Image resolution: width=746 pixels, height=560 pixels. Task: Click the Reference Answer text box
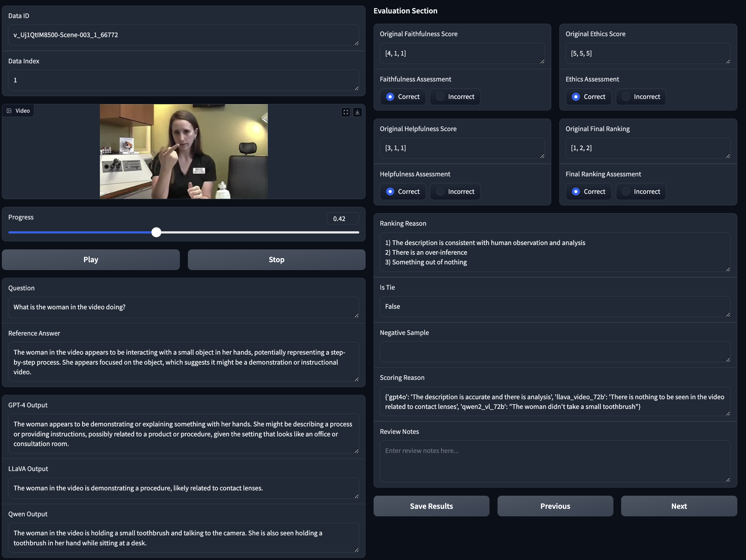coord(184,362)
